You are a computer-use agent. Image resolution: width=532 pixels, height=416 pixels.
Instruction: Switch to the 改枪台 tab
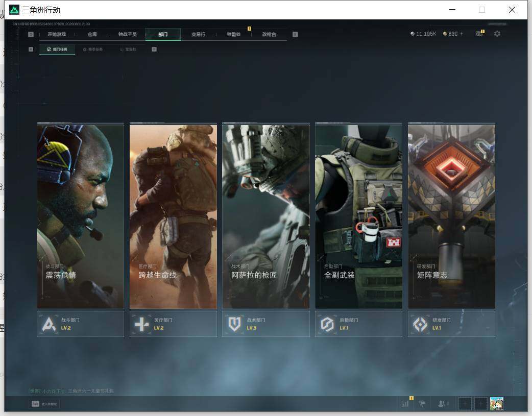[x=269, y=34]
